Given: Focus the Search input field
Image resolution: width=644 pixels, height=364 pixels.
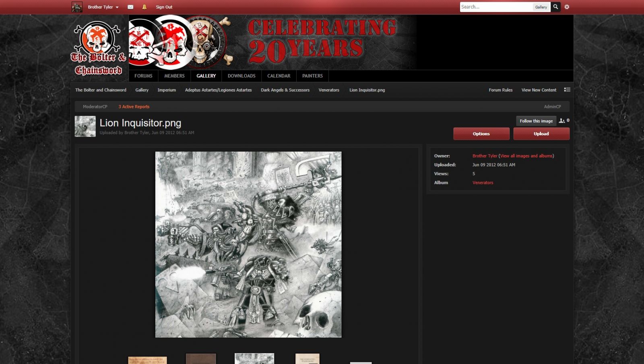Looking at the screenshot, I should (496, 7).
